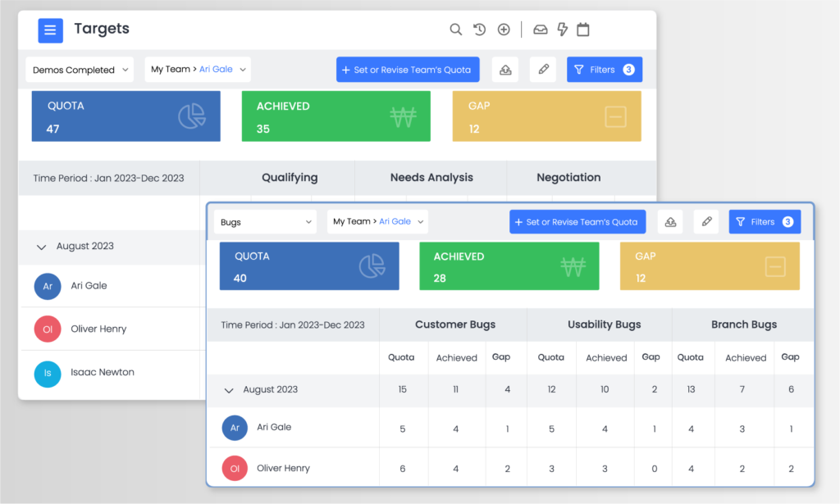Image resolution: width=840 pixels, height=504 pixels.
Task: Click Oliver Henry name in back window
Action: click(98, 329)
